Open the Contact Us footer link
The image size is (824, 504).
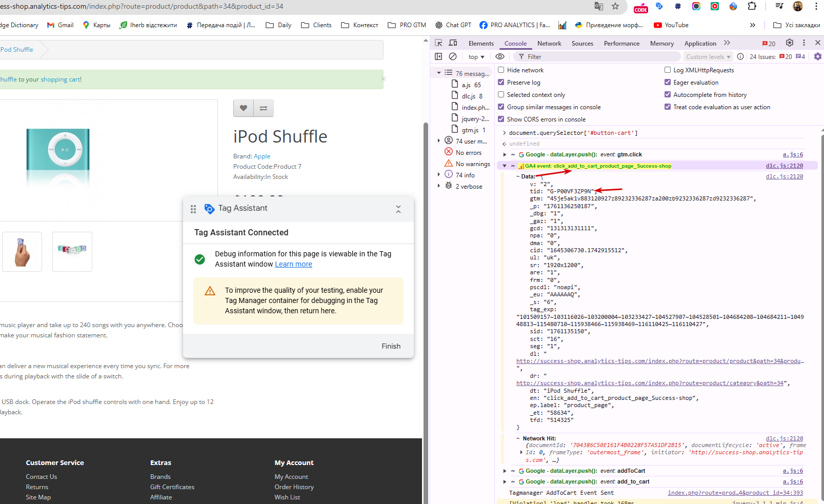point(42,477)
